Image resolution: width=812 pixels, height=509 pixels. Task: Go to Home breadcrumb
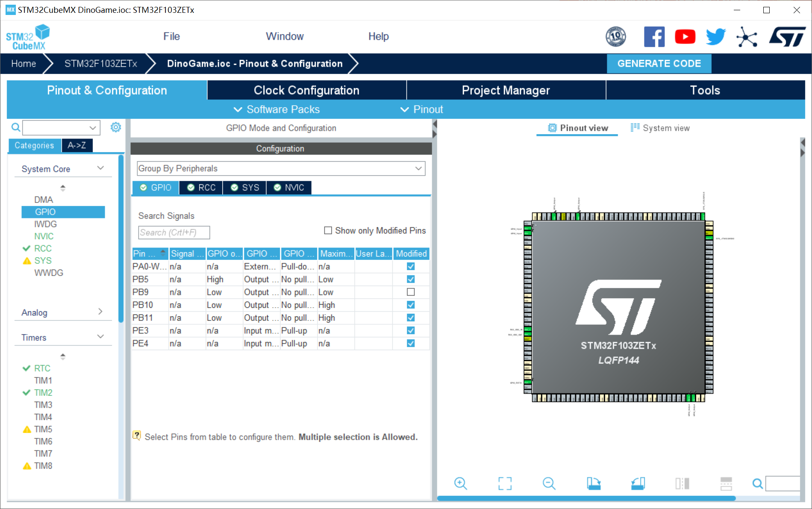pyautogui.click(x=24, y=64)
